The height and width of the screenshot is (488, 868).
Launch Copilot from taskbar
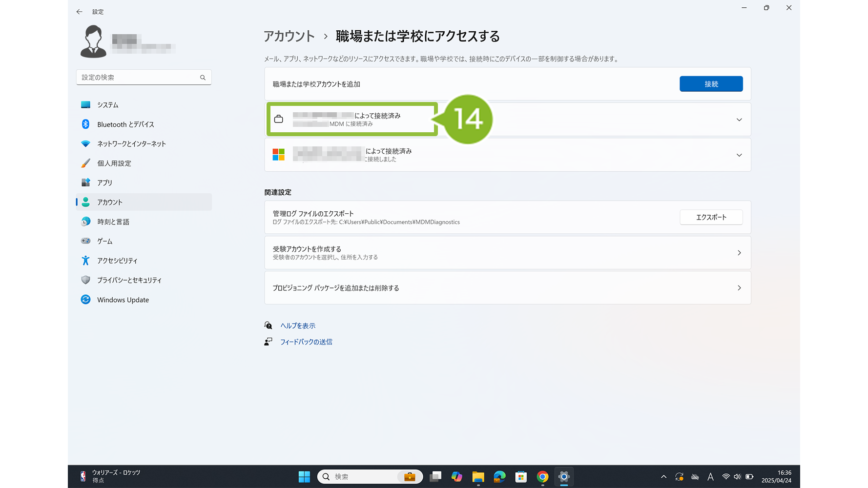point(456,477)
